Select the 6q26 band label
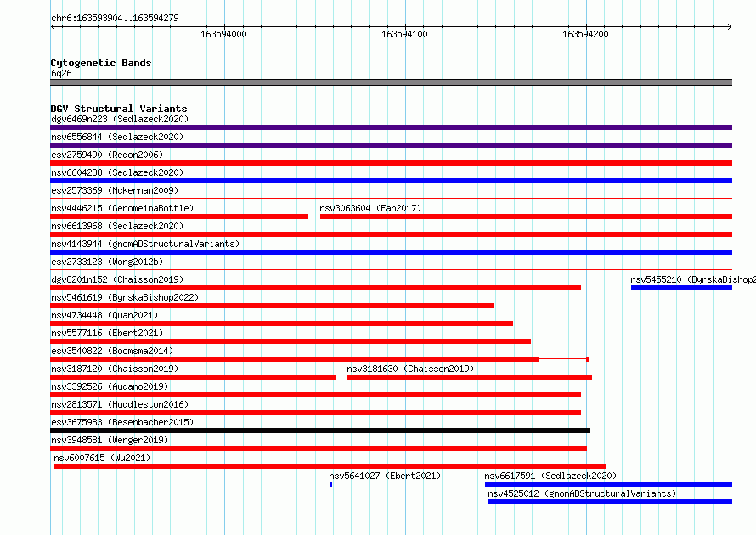The height and width of the screenshot is (535, 756). pos(61,73)
